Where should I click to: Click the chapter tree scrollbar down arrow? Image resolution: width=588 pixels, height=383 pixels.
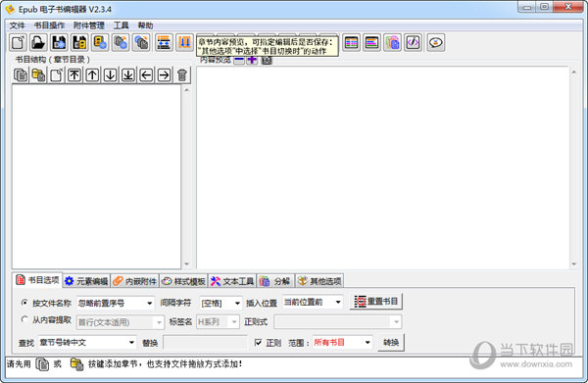186,264
